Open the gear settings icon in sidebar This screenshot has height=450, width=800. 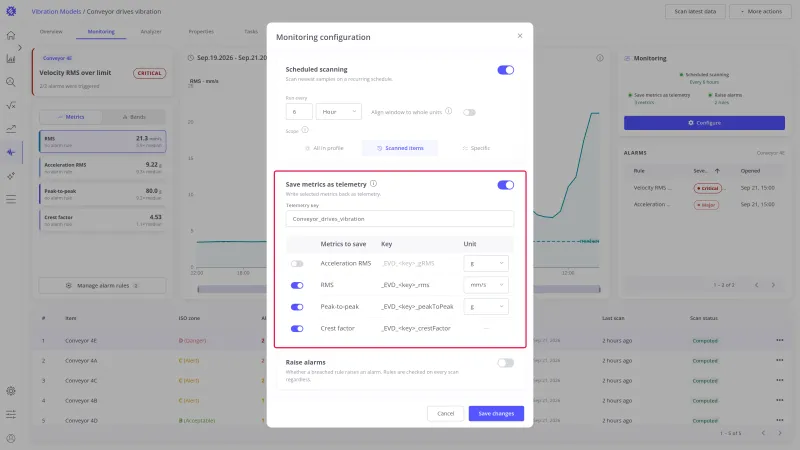[11, 391]
